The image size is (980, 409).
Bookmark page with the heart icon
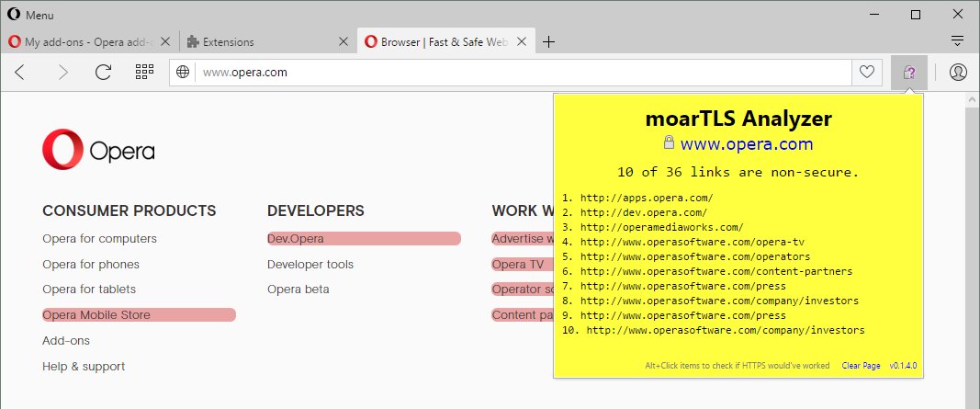[866, 72]
